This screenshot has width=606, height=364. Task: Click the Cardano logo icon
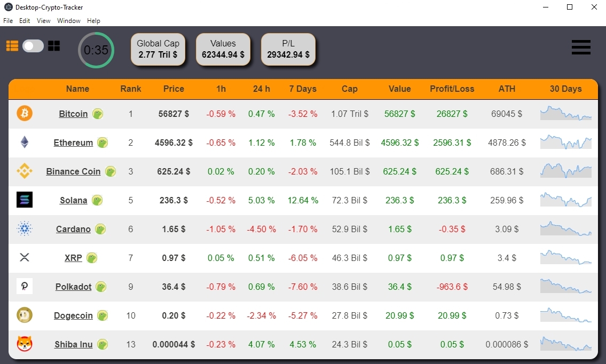25,229
